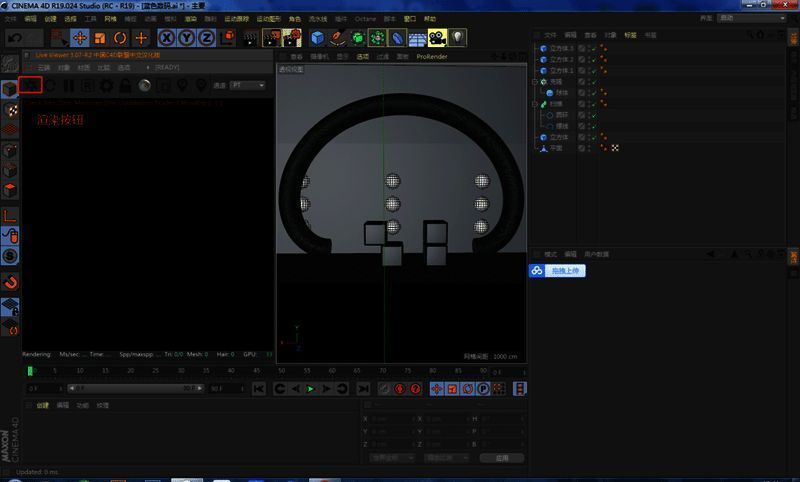Toggle green render checkmark of 立方体.3
Viewport: 800px width, 482px height.
tap(593, 48)
